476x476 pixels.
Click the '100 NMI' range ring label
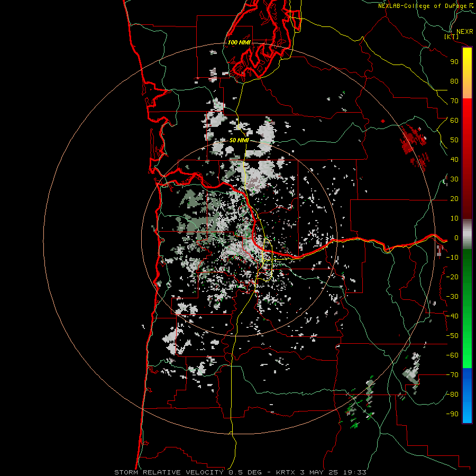(x=239, y=42)
